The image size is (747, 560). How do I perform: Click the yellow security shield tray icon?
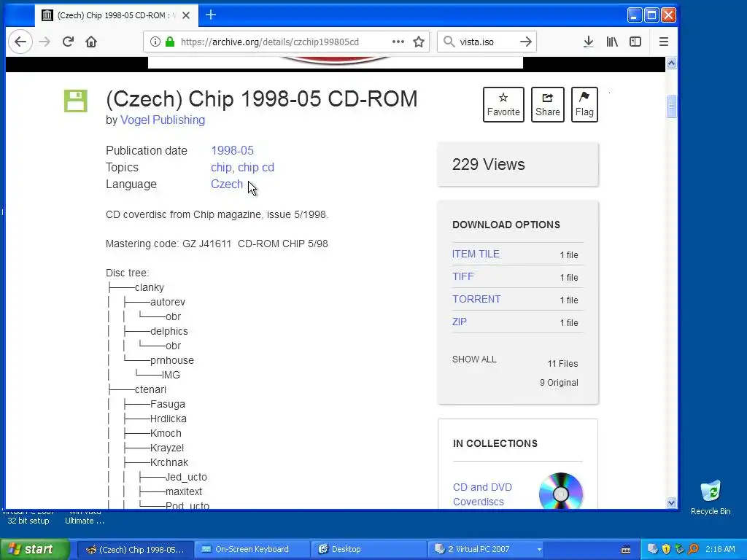[666, 549]
